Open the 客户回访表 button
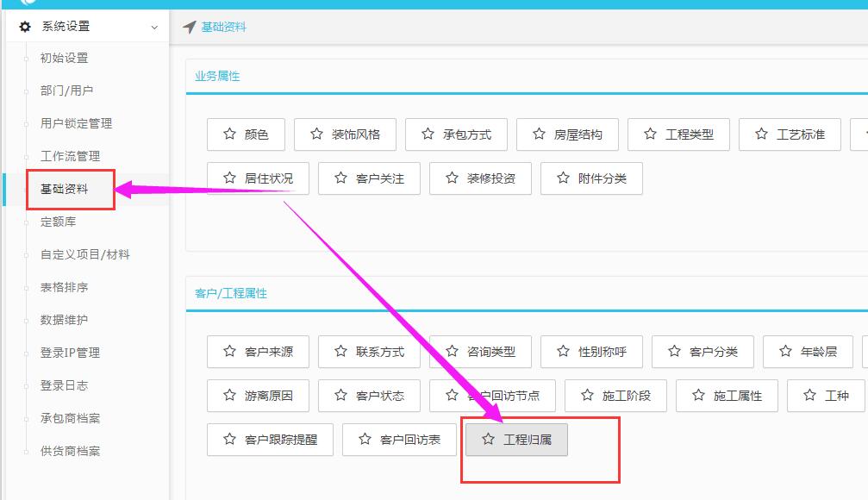Image resolution: width=868 pixels, height=500 pixels. pyautogui.click(x=398, y=440)
